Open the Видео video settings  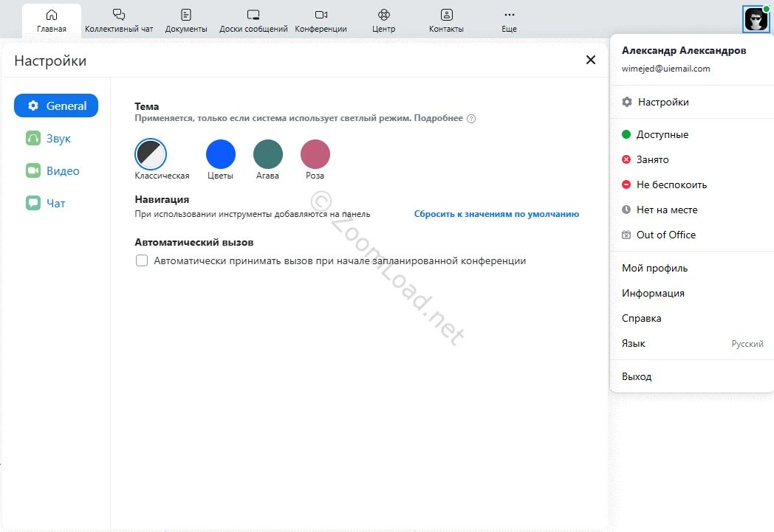coord(53,171)
